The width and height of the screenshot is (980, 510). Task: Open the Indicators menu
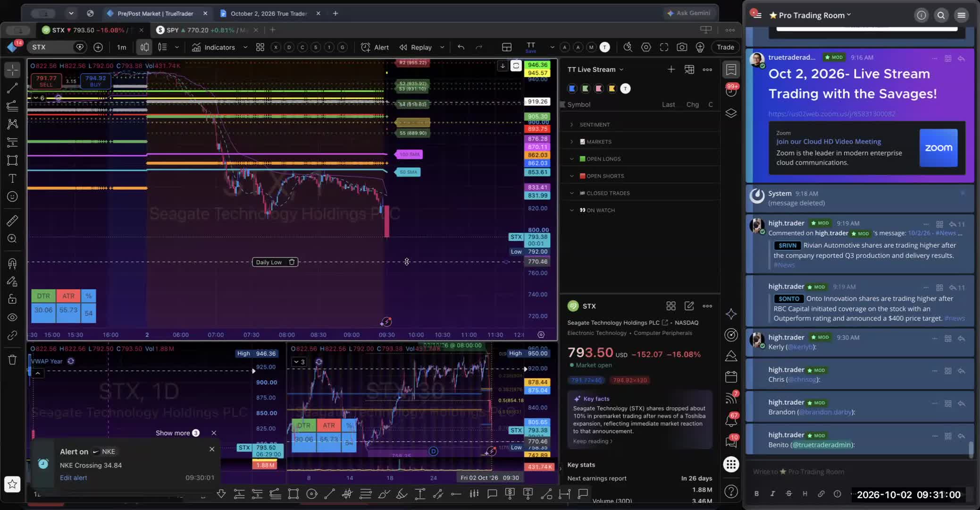point(213,47)
